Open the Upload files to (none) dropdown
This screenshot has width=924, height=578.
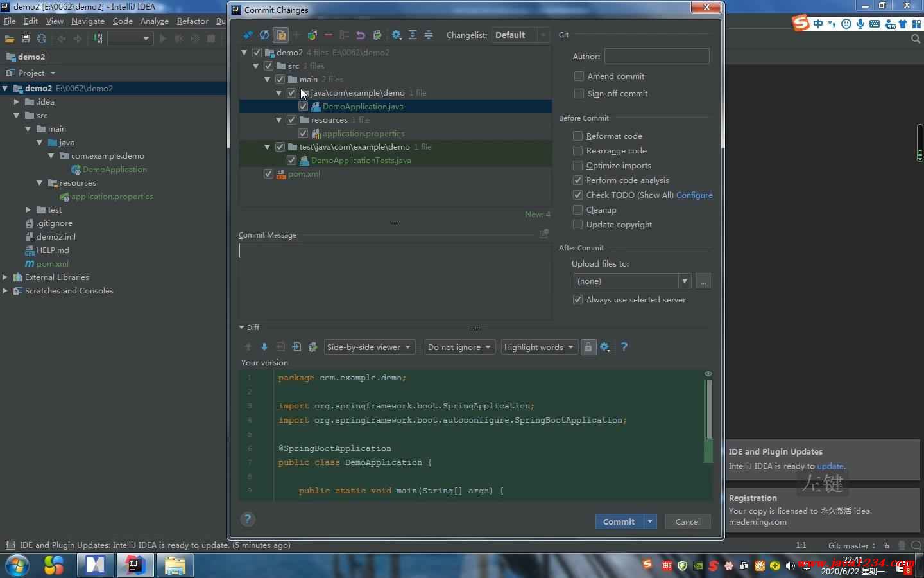632,281
